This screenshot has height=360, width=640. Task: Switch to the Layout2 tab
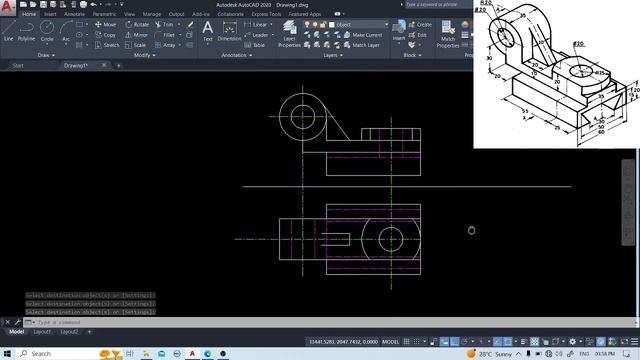69,332
